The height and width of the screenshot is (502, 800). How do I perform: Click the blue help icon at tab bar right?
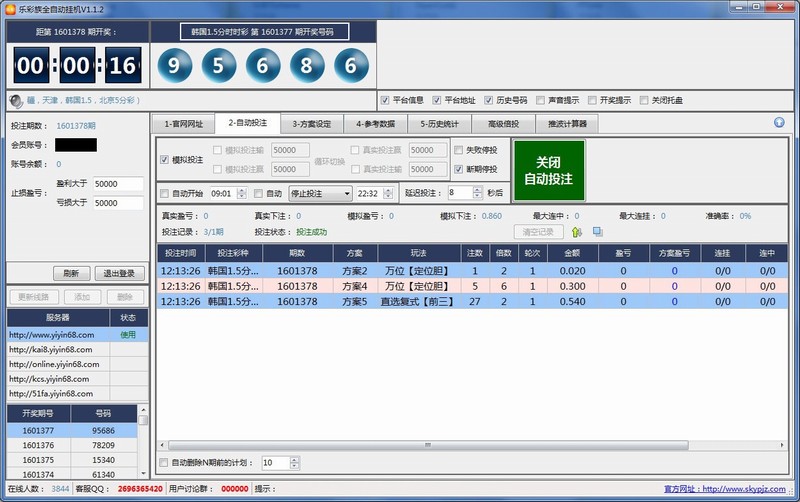click(779, 123)
